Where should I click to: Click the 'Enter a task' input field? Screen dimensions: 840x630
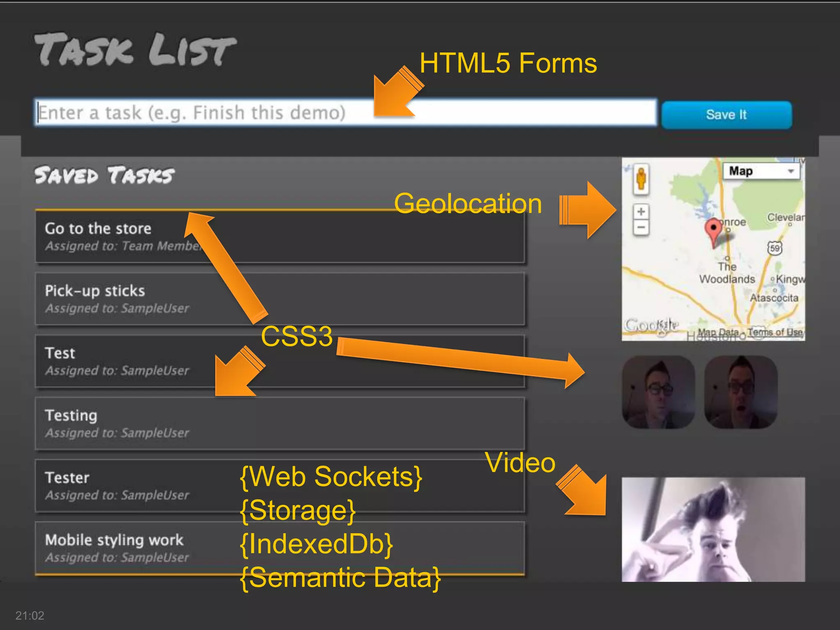[345, 112]
